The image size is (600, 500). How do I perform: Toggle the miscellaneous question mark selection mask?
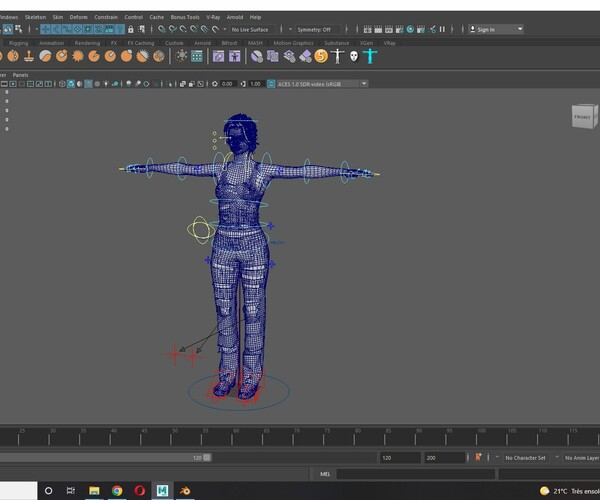pyautogui.click(x=120, y=29)
